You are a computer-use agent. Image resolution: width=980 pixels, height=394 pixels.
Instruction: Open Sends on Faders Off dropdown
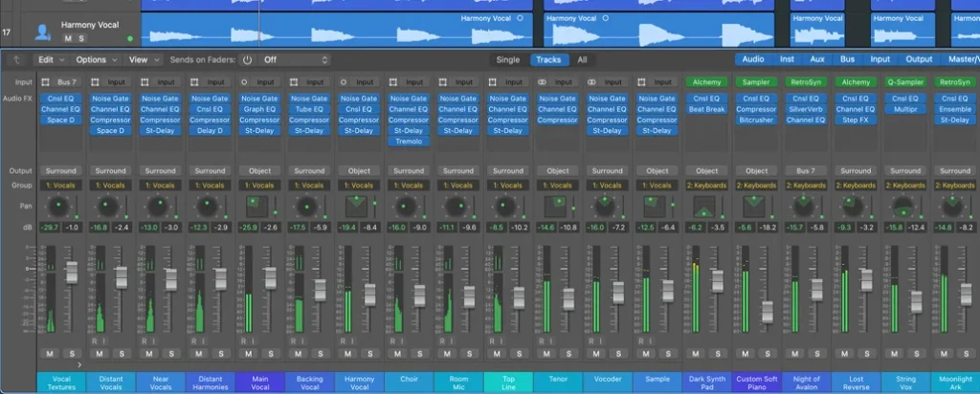pos(294,60)
